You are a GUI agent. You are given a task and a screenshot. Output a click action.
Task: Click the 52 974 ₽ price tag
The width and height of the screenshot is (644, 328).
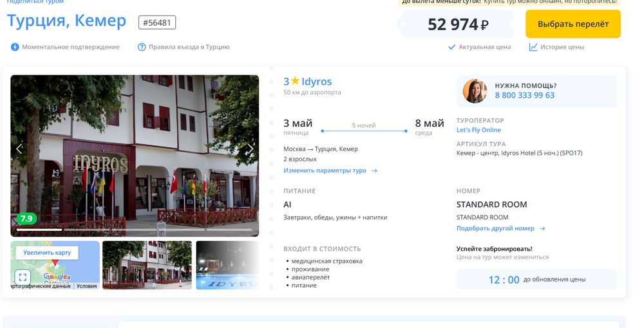coord(457,24)
